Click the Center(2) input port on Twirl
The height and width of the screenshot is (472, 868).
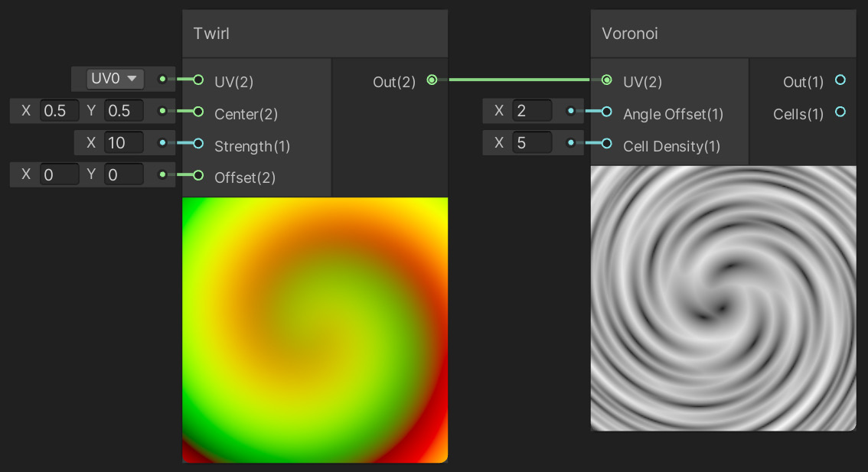197,111
